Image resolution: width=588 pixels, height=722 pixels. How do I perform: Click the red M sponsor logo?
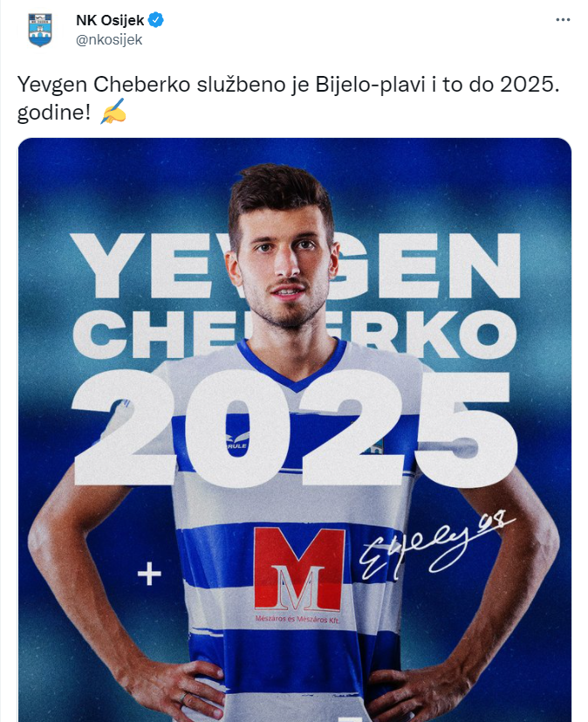click(299, 569)
